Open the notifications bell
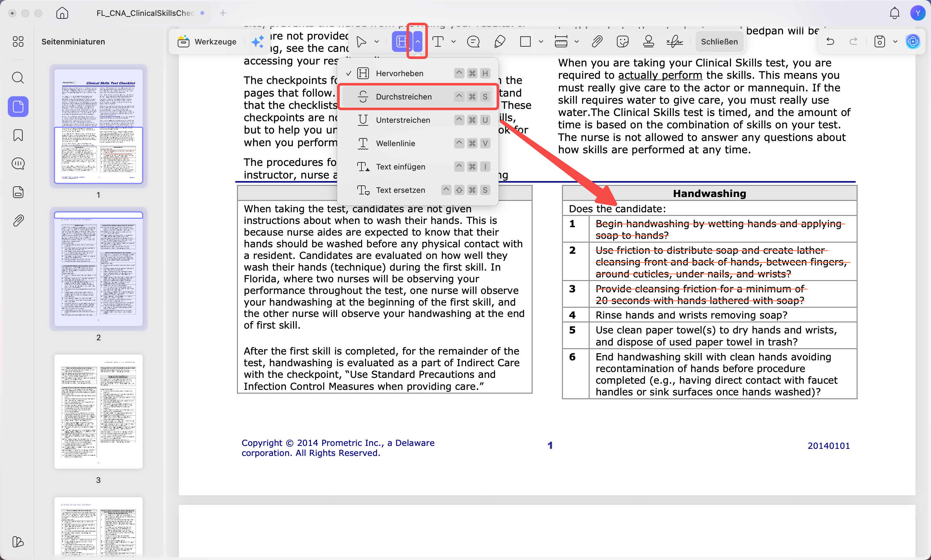 coord(895,13)
